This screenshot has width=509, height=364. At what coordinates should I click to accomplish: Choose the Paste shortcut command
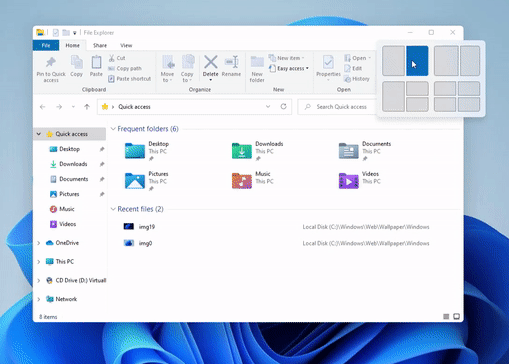pyautogui.click(x=129, y=79)
